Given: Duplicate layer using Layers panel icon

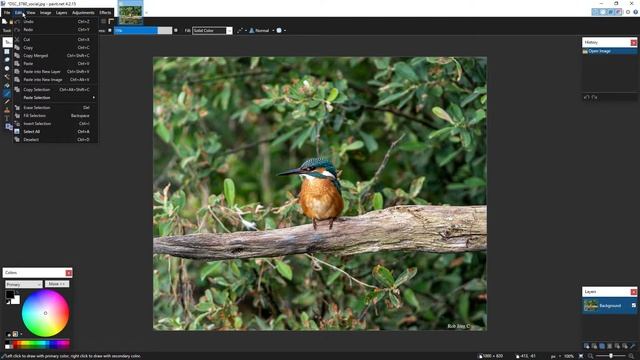Looking at the screenshot, I should (602, 346).
